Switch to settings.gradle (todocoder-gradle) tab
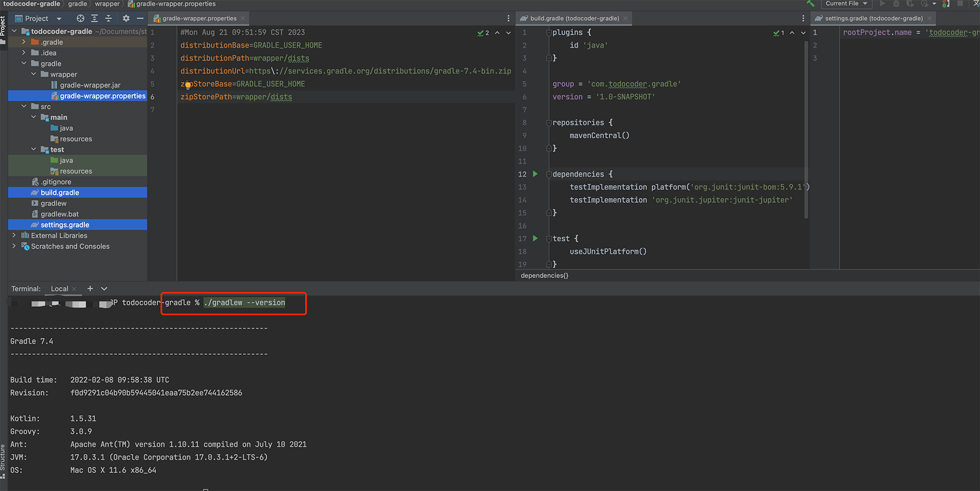 coord(873,19)
